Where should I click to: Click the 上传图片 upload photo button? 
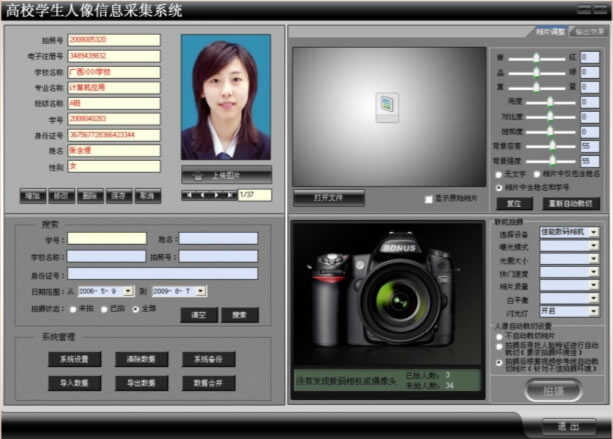pos(225,175)
